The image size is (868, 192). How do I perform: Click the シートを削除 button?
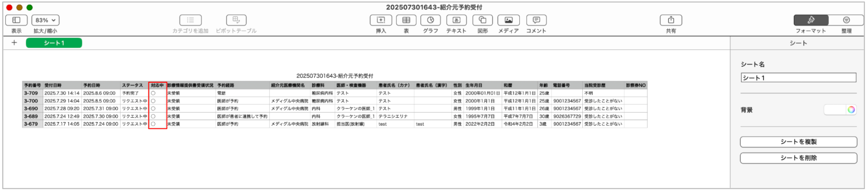pyautogui.click(x=798, y=158)
